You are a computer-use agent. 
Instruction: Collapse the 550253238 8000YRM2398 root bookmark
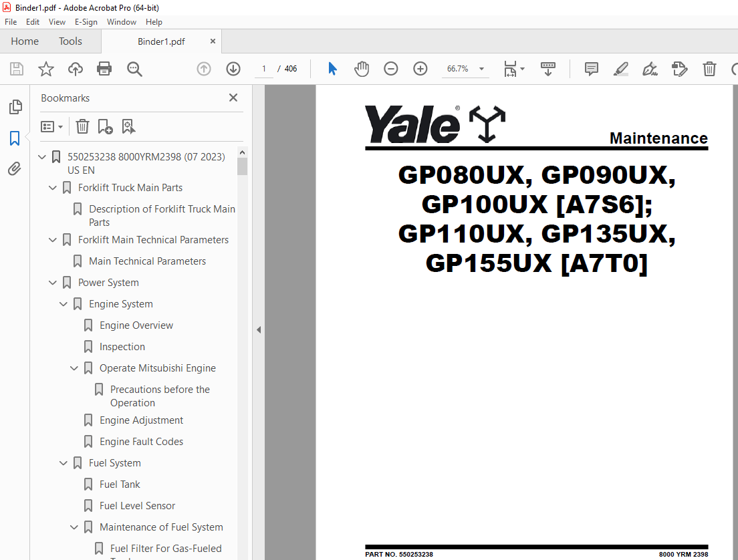pos(42,156)
